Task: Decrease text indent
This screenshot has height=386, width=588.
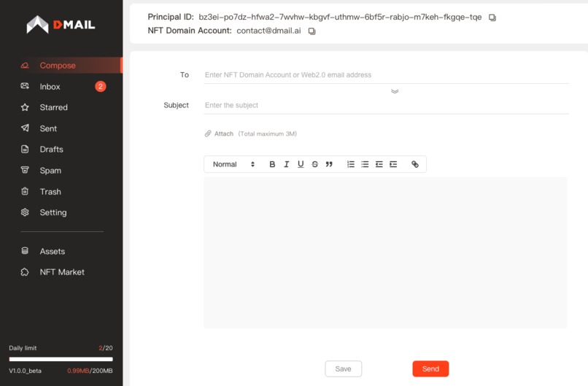Action: 379,164
